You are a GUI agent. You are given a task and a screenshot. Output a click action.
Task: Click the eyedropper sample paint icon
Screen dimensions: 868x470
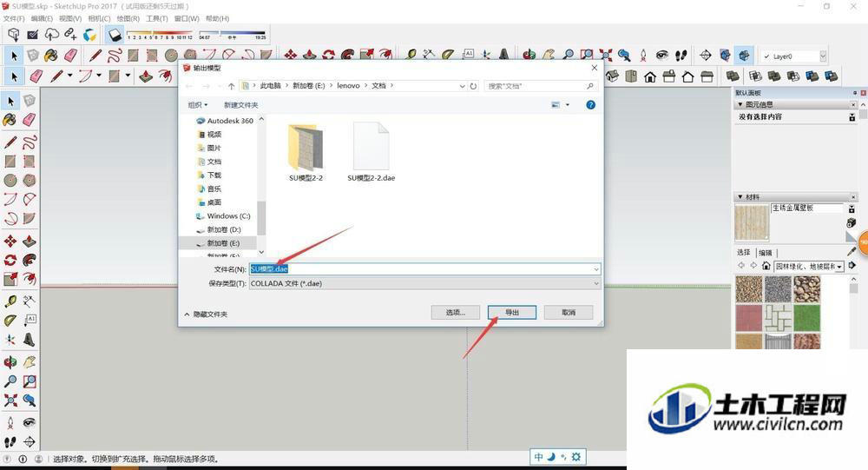pyautogui.click(x=852, y=252)
